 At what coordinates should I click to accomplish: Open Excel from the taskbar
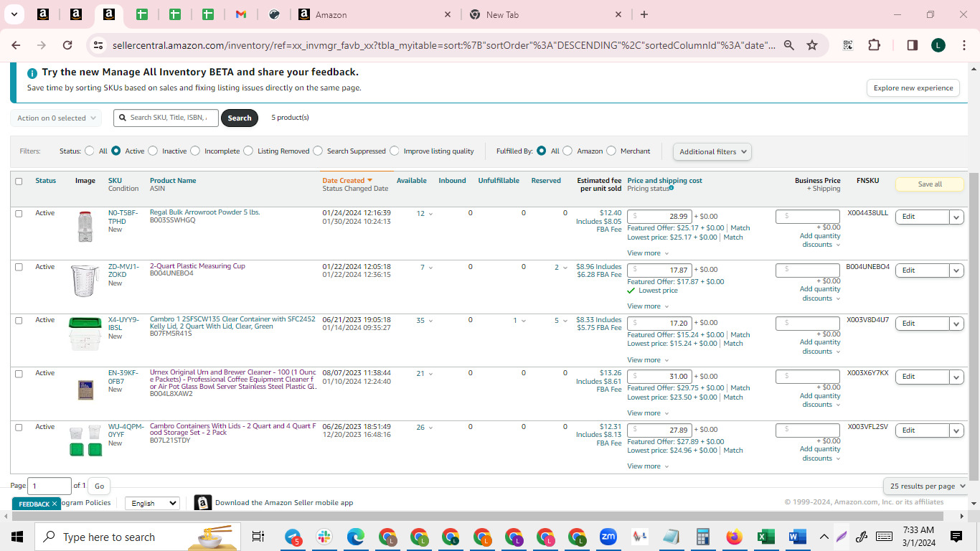point(765,537)
